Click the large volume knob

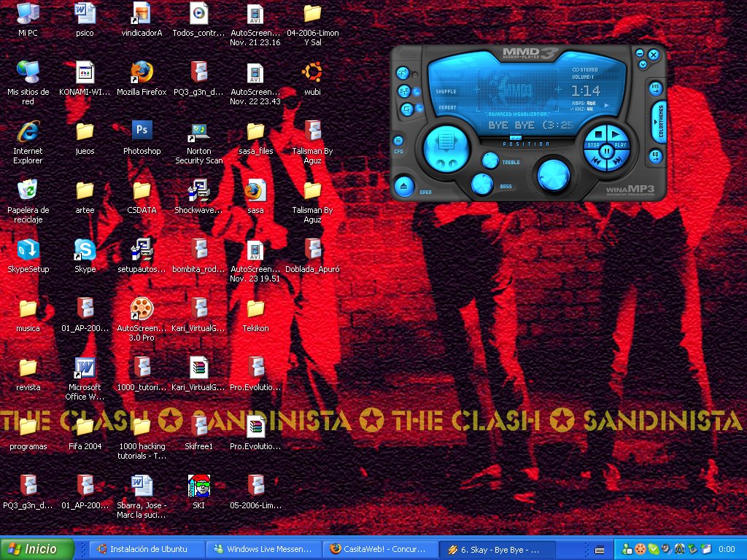click(x=553, y=175)
